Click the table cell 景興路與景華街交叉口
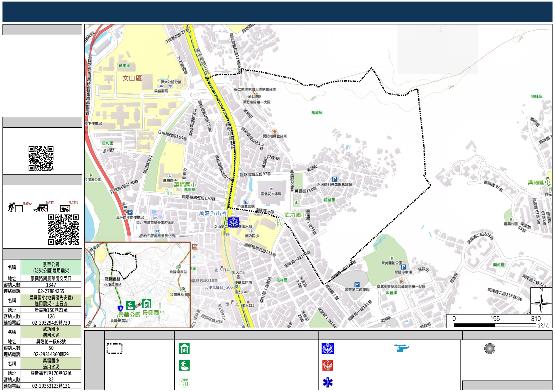 [x=51, y=278]
